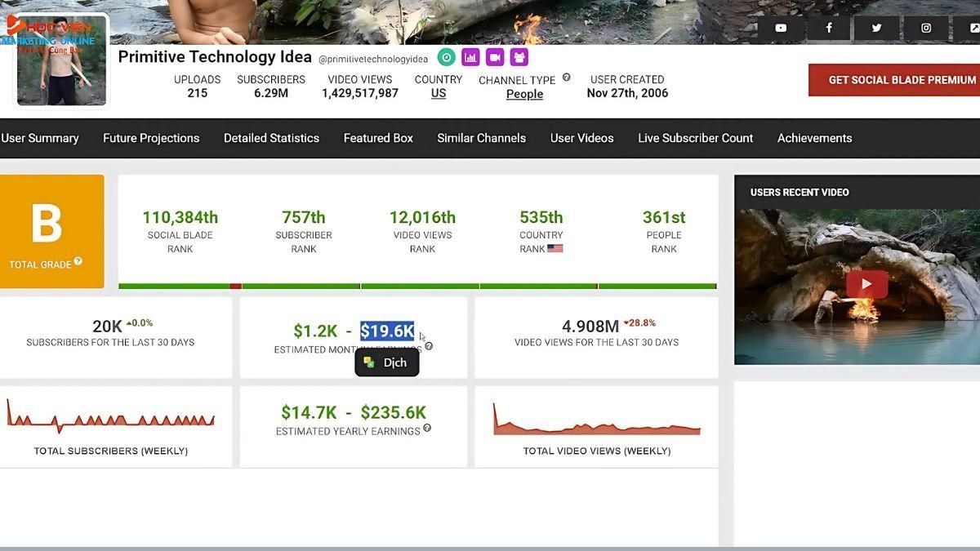
Task: Click help icon next to Estimated Yearly Earnings
Action: coord(427,429)
